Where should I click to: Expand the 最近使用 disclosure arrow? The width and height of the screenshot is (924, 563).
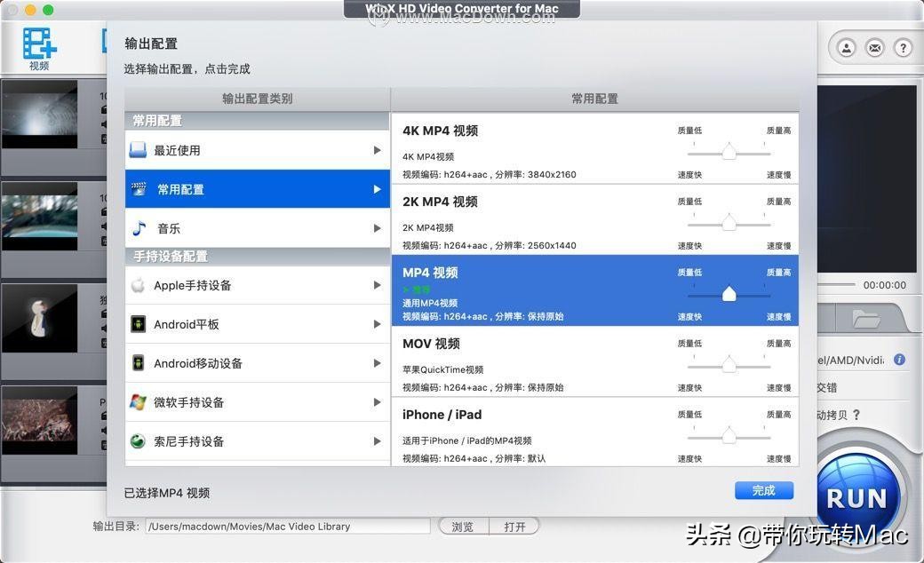(377, 150)
